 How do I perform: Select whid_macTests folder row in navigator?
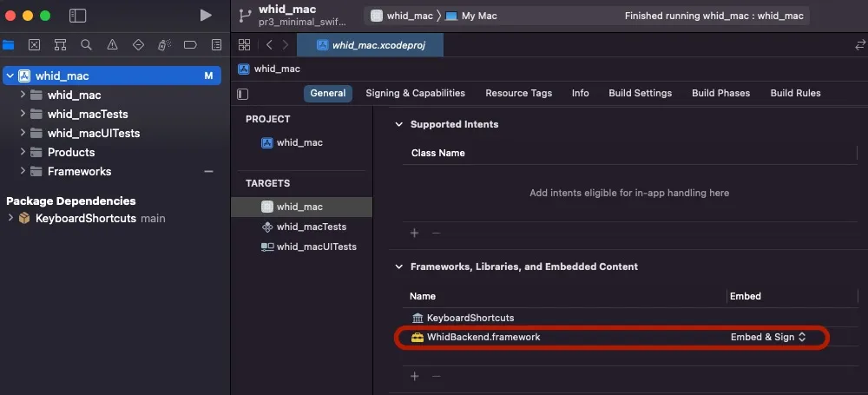pos(112,114)
